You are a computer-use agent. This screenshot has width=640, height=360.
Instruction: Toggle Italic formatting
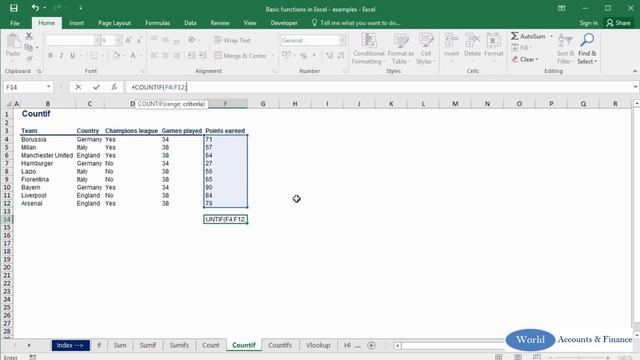pos(61,56)
